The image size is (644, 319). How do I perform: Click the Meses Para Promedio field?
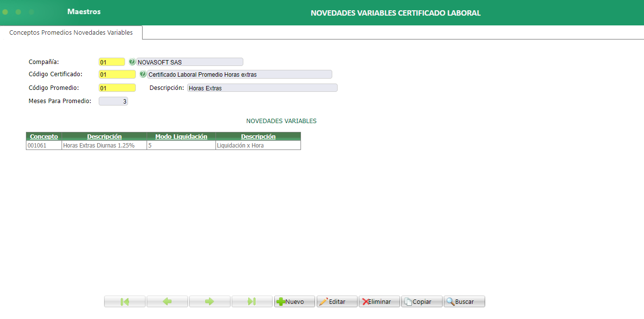click(x=113, y=101)
